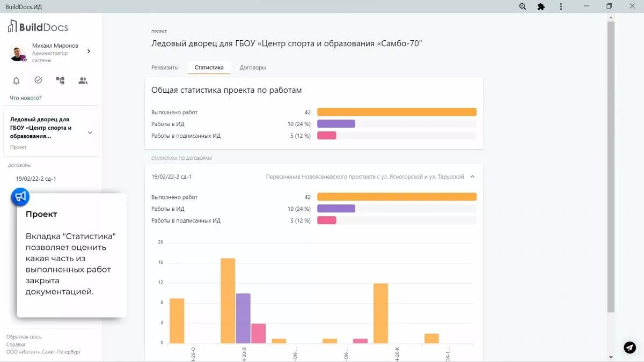Click the blue megaphone announcement icon
Screen dimensions: 644x362
click(20, 197)
